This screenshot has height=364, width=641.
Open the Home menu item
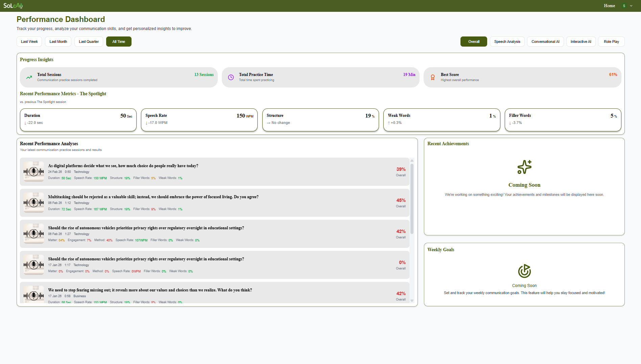click(609, 5)
